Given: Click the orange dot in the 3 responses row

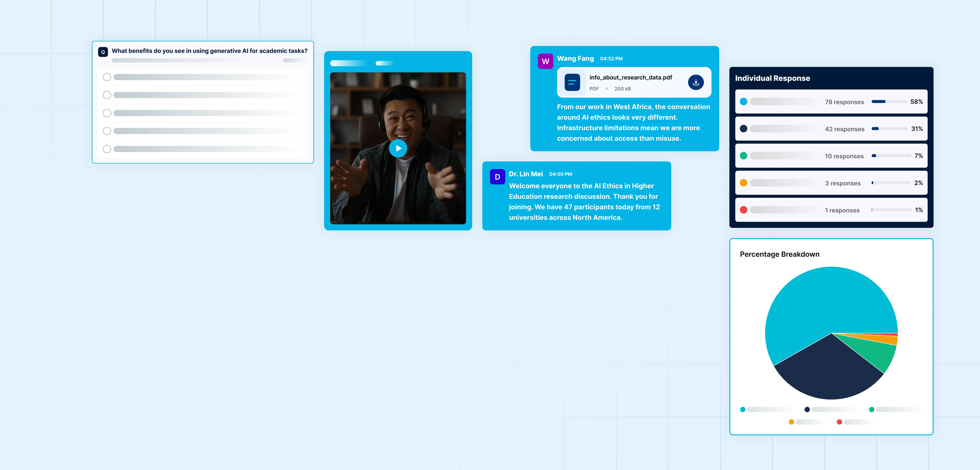Looking at the screenshot, I should click(x=743, y=183).
